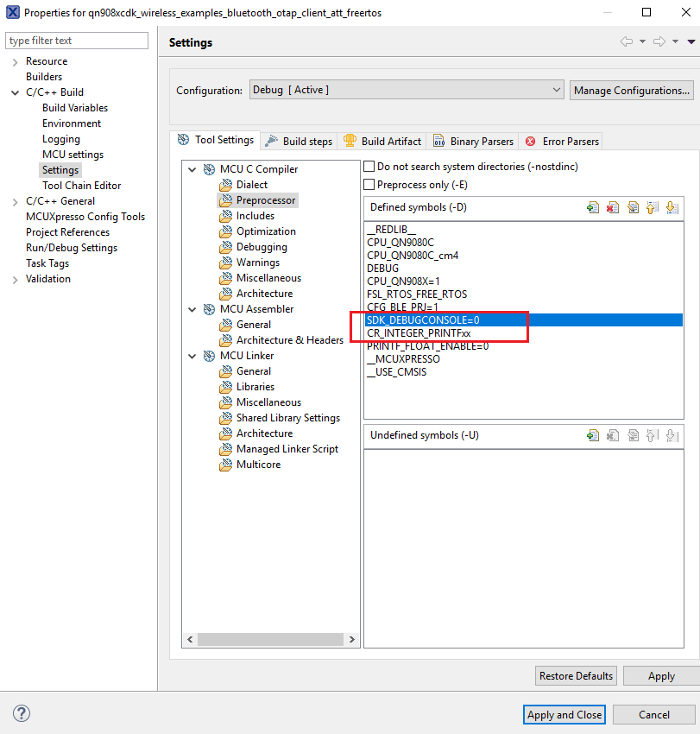Select Includes under MCU C Compiler
Screen dimensions: 700x734
pyautogui.click(x=255, y=216)
